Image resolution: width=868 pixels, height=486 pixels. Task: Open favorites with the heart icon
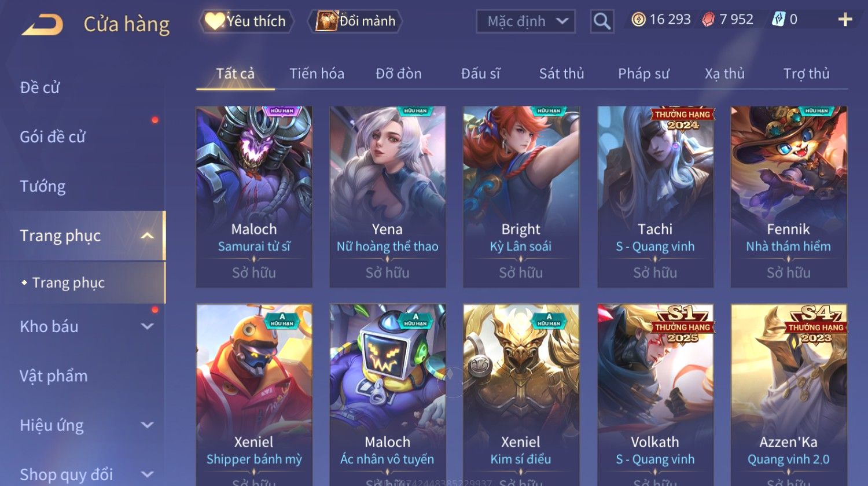(x=214, y=21)
